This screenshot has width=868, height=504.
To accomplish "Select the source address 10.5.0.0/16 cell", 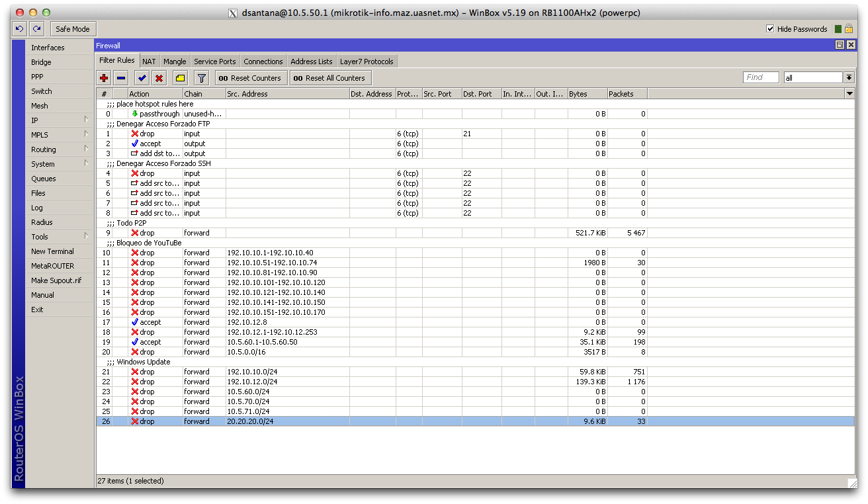I will [x=288, y=352].
